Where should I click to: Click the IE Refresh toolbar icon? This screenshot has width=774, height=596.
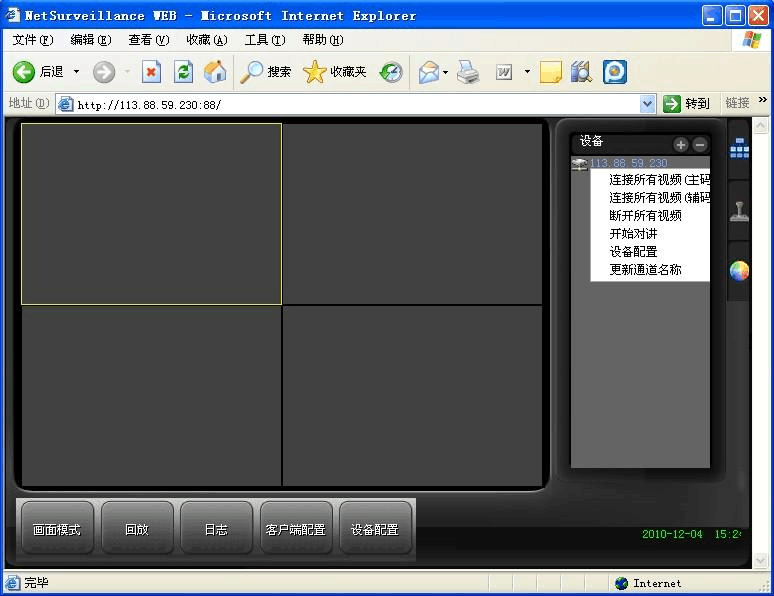coord(183,72)
